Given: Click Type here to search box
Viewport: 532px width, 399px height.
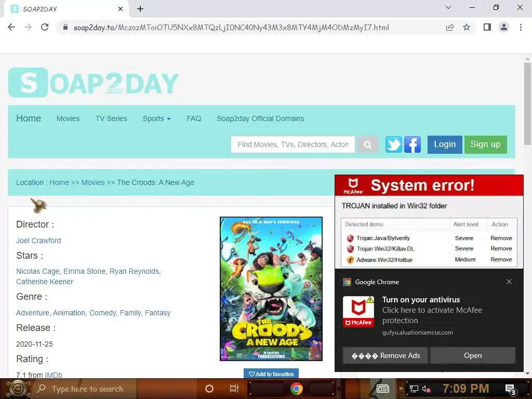Looking at the screenshot, I should tap(85, 389).
